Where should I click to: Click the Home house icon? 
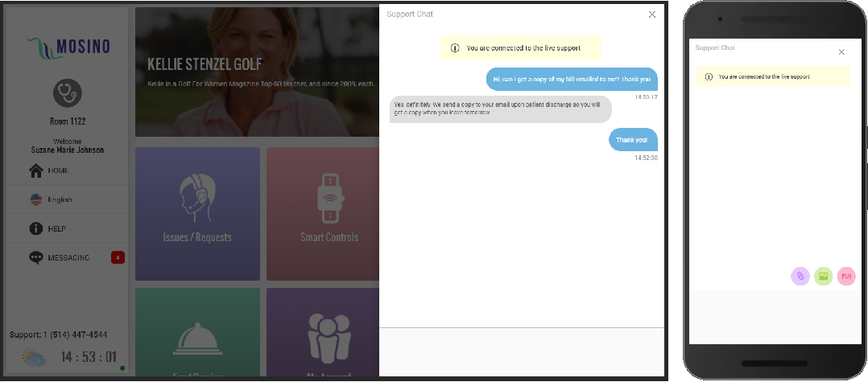pyautogui.click(x=35, y=170)
